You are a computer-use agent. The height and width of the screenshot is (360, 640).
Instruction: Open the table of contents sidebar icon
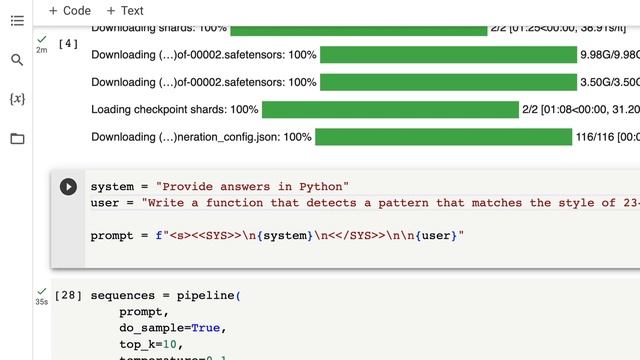click(x=17, y=20)
